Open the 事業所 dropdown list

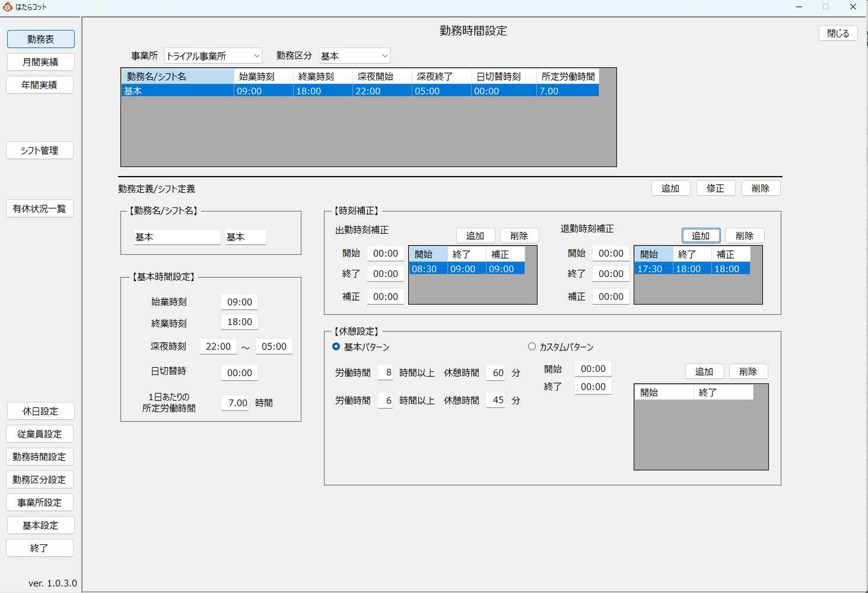[x=213, y=56]
